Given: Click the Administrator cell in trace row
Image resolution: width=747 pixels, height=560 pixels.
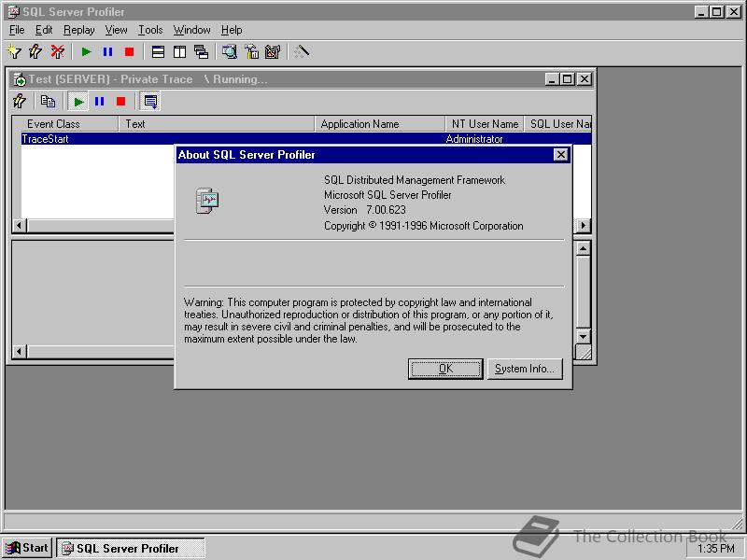Looking at the screenshot, I should 474,138.
